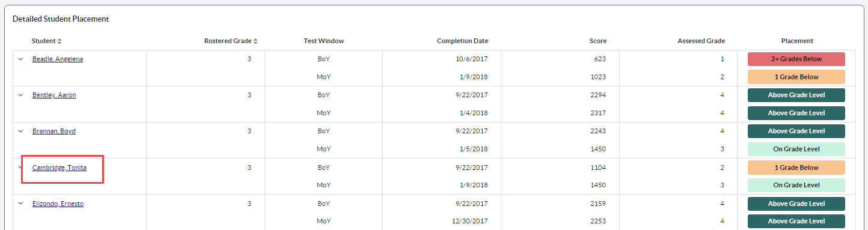Image resolution: width=868 pixels, height=230 pixels.
Task: Collapse Brannan, Boyd row chevron
Action: pyautogui.click(x=20, y=131)
